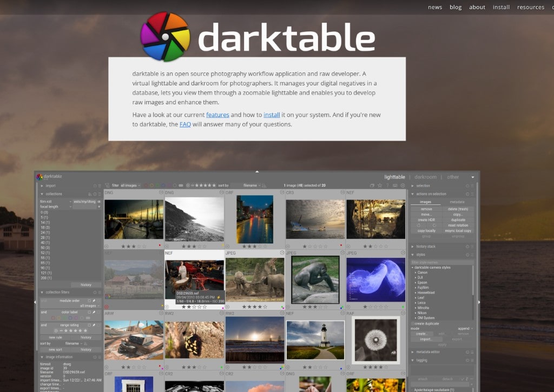The width and height of the screenshot is (554, 392).
Task: Open the preferences gear icon in the top toolbar
Action: point(403,185)
